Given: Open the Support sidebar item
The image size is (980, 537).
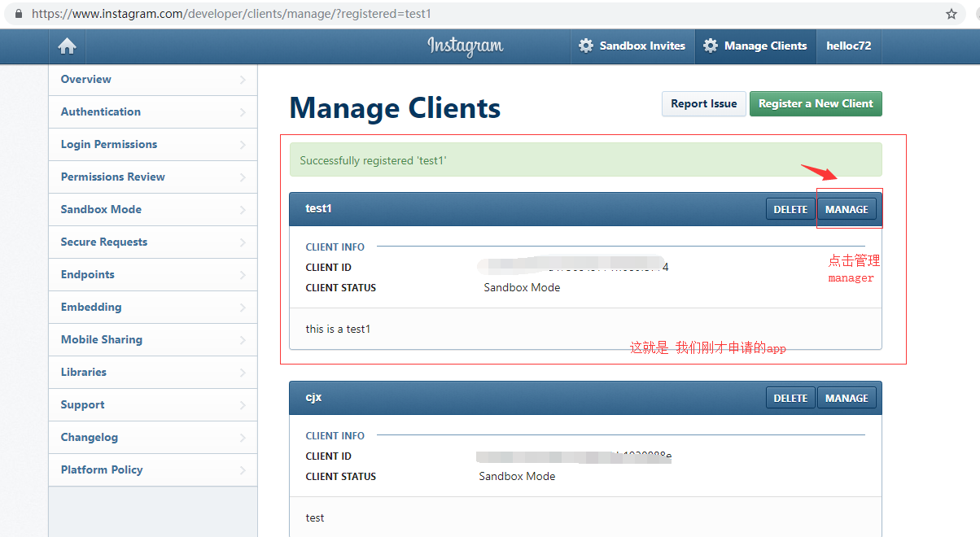Looking at the screenshot, I should 153,405.
